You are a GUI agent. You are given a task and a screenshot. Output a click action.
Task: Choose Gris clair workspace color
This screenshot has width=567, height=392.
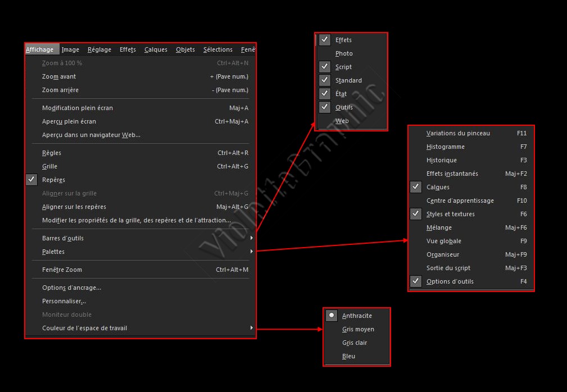click(355, 343)
